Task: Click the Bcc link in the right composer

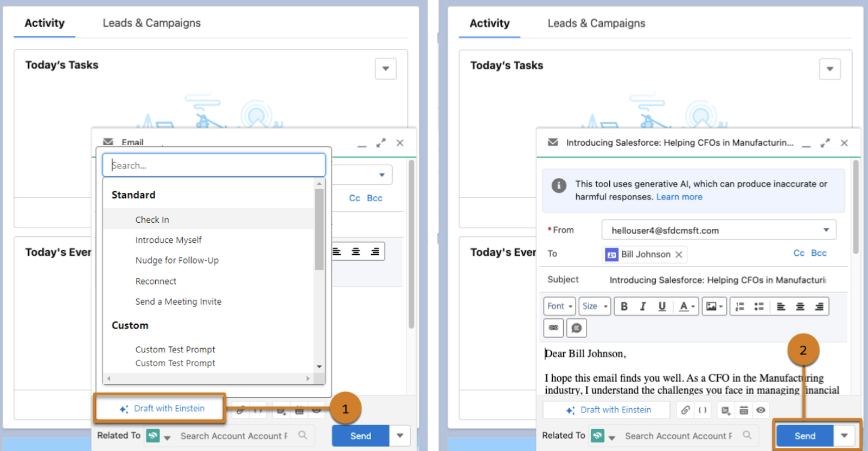Action: pos(819,253)
